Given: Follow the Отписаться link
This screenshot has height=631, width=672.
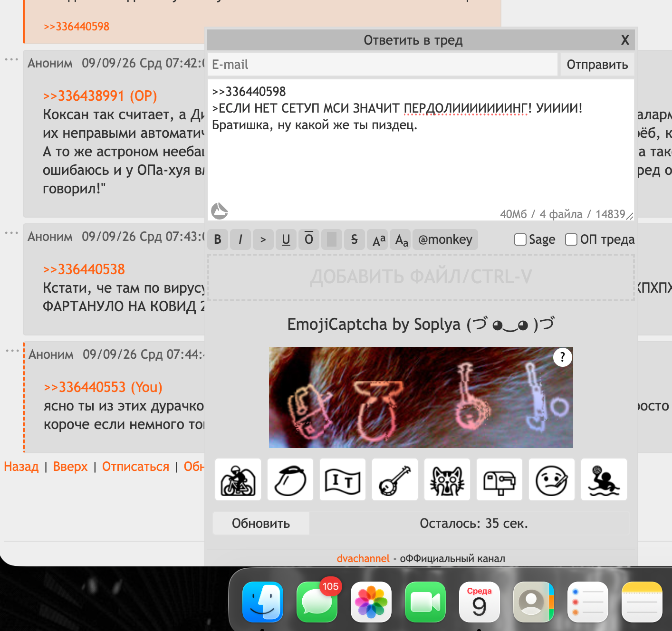Looking at the screenshot, I should (135, 467).
